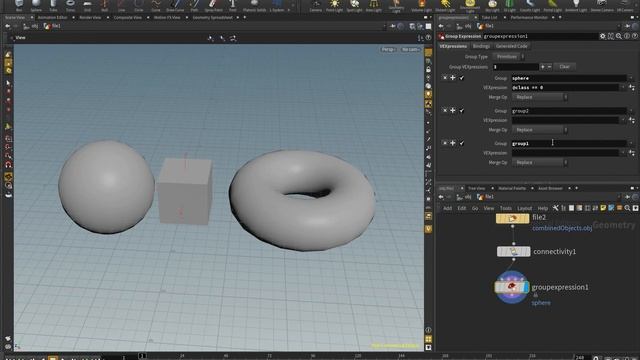This screenshot has height=360, width=640.
Task: Open the No cam dropdown in viewport
Action: click(x=410, y=49)
